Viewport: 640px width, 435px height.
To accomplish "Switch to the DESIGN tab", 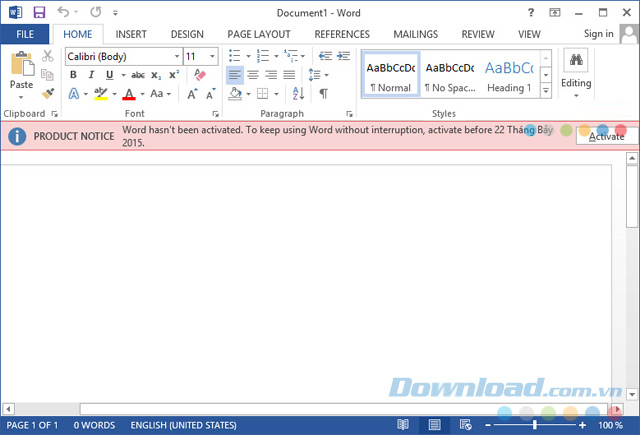I will pyautogui.click(x=187, y=34).
